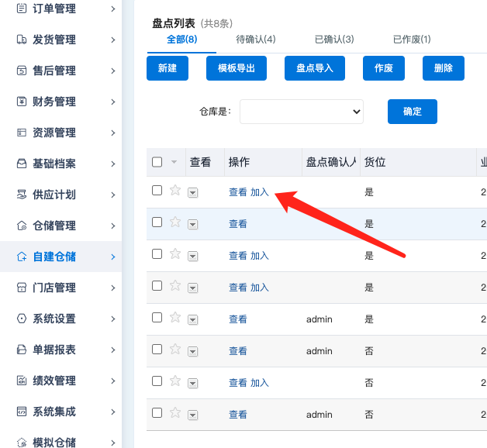Star the 加入 row with 货位 否
This screenshot has height=448, width=487.
pyautogui.click(x=175, y=381)
